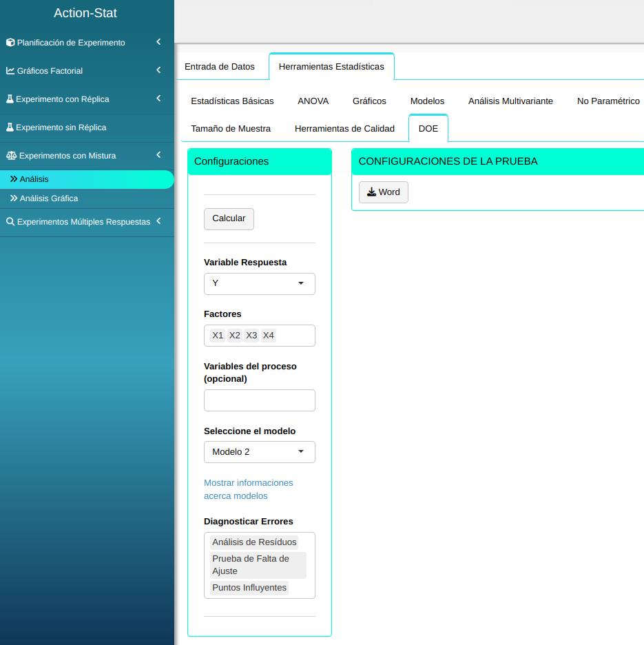Screen dimensions: 644x645
Task: Select Puntos Influyentes in Diagnosticar Errores
Action: coord(249,588)
